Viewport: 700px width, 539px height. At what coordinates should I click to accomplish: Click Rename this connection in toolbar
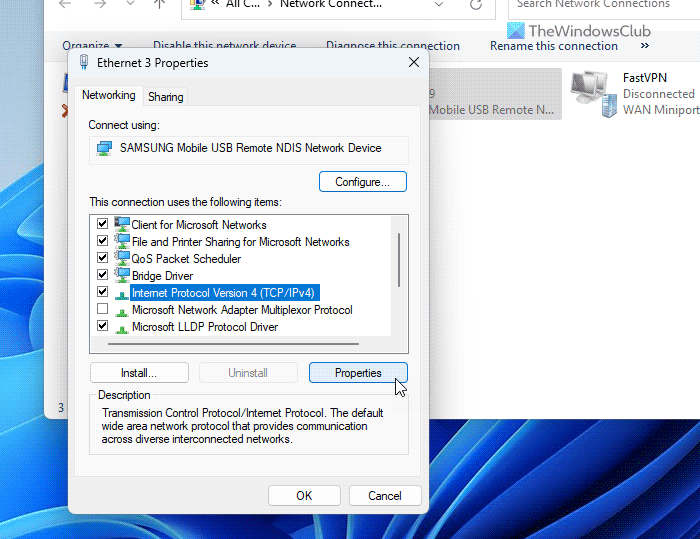(x=554, y=46)
